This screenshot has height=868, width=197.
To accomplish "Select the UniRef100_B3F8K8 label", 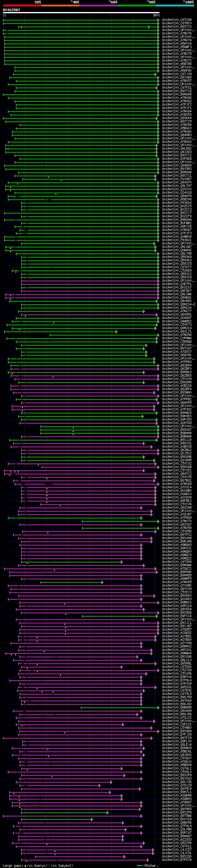I will (177, 159).
